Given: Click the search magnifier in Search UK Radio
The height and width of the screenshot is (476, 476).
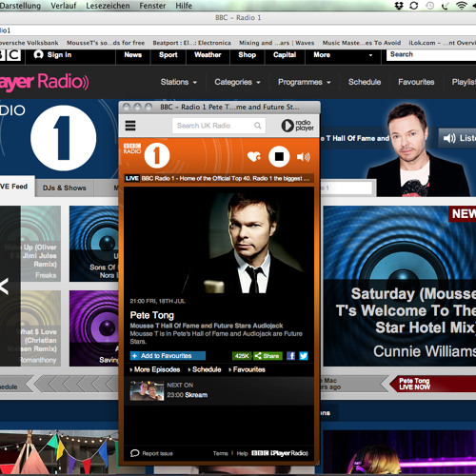Looking at the screenshot, I should coord(258,126).
